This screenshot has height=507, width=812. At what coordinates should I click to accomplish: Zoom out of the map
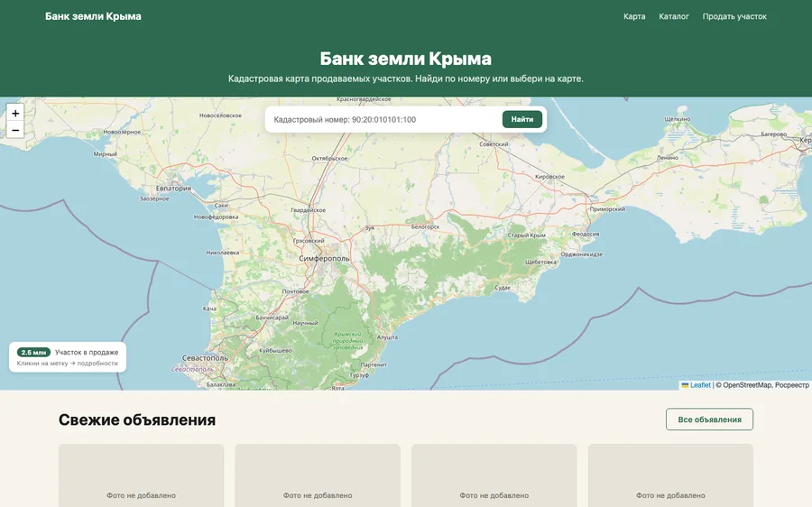tap(15, 130)
